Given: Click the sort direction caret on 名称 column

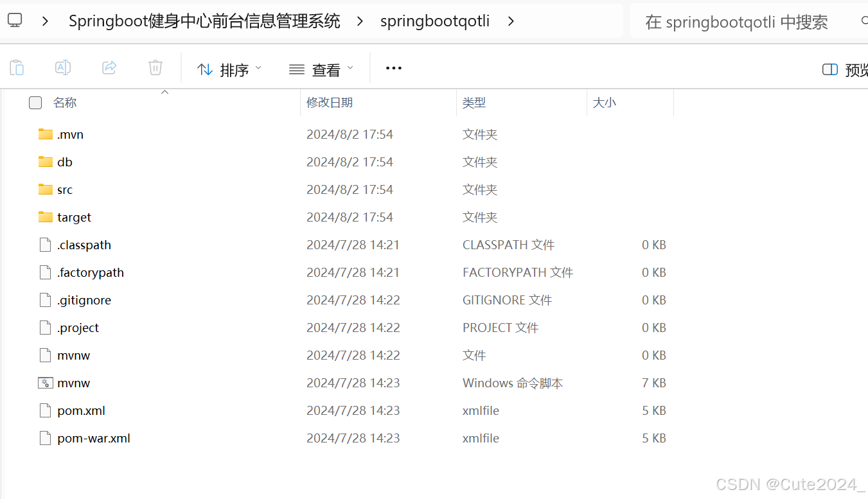Looking at the screenshot, I should coord(164,92).
